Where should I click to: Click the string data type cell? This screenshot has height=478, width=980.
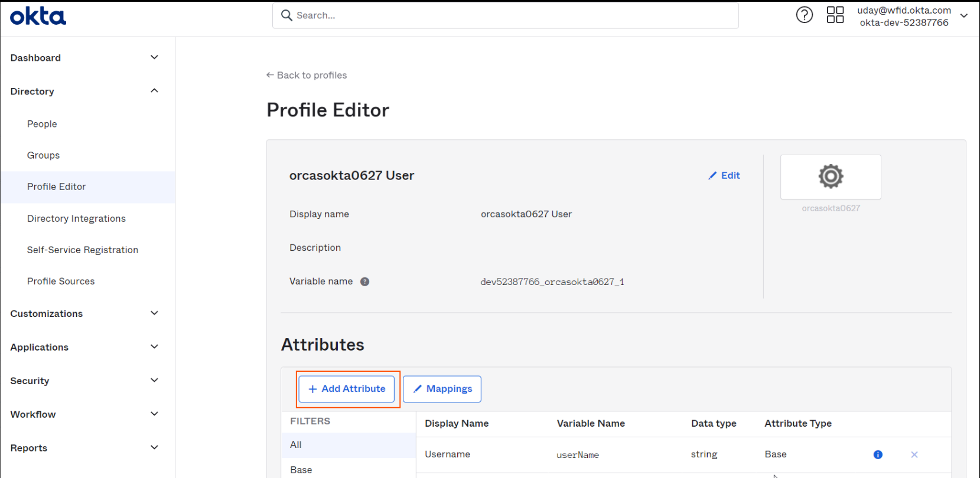(704, 454)
